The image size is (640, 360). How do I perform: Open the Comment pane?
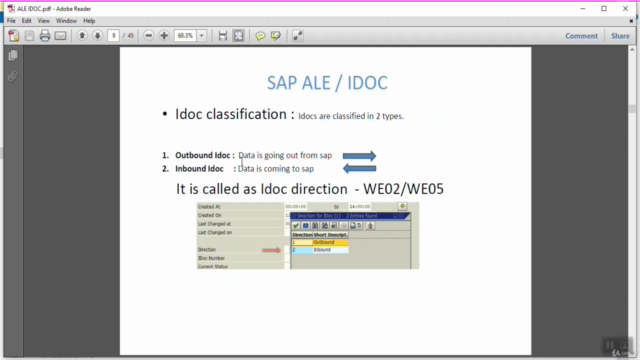click(x=581, y=36)
